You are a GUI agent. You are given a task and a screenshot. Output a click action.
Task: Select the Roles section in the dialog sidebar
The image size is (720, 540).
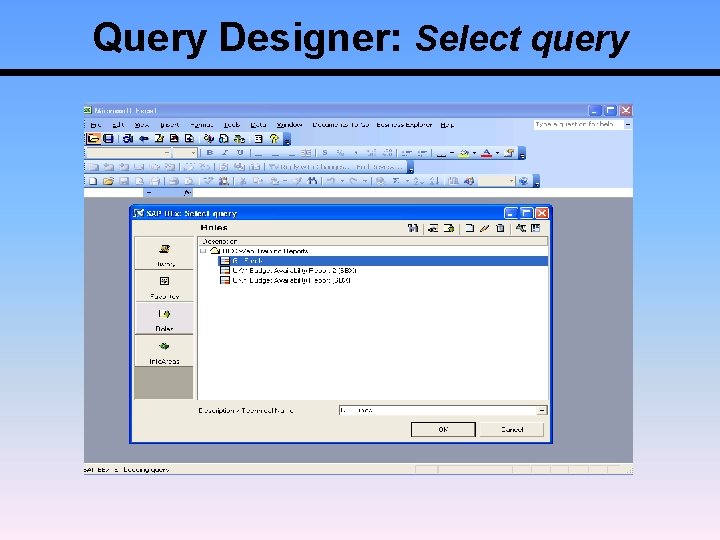click(x=164, y=319)
